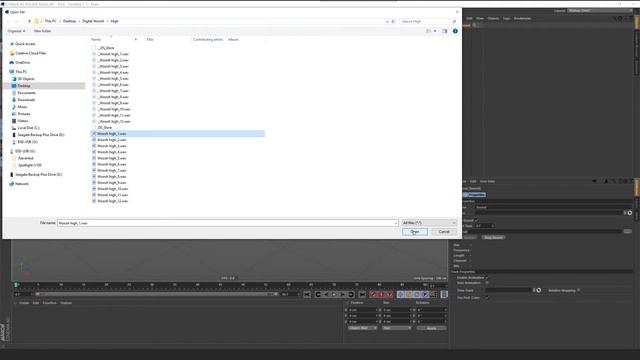This screenshot has height=360, width=640.
Task: Click the Time Track picker circle icon
Action: 539,290
